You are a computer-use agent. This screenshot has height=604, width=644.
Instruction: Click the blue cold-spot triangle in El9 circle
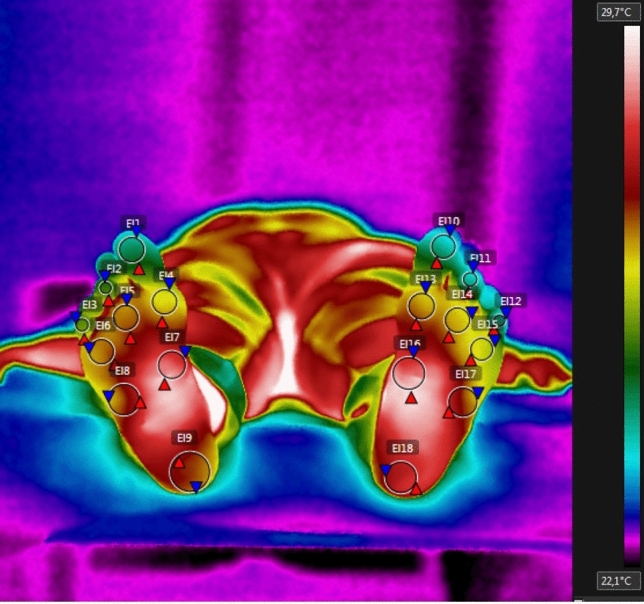196,487
